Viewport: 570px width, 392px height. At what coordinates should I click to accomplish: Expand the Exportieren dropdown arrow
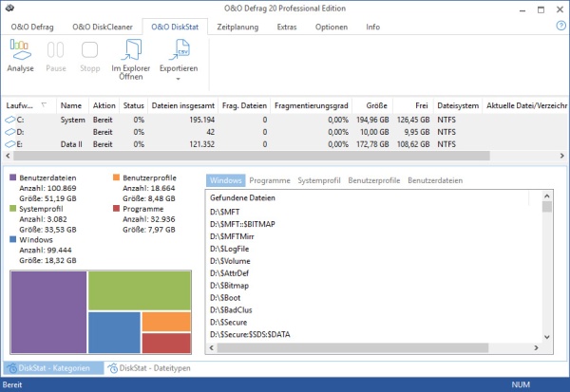point(179,79)
